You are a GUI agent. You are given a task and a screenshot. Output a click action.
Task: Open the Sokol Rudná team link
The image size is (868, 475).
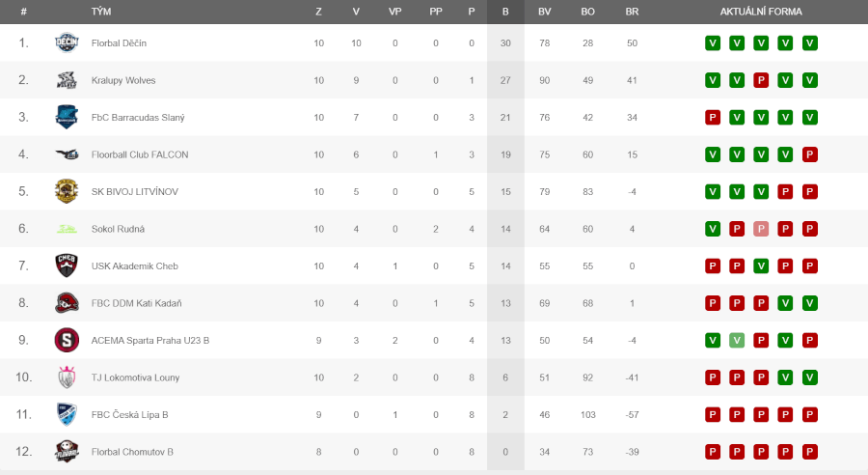click(118, 229)
